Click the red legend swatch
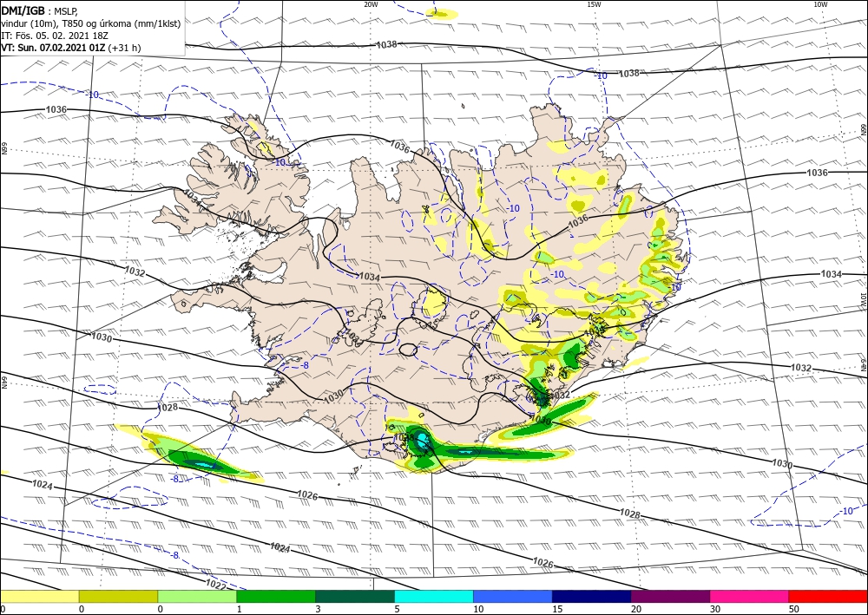The width and height of the screenshot is (868, 615). (x=828, y=597)
